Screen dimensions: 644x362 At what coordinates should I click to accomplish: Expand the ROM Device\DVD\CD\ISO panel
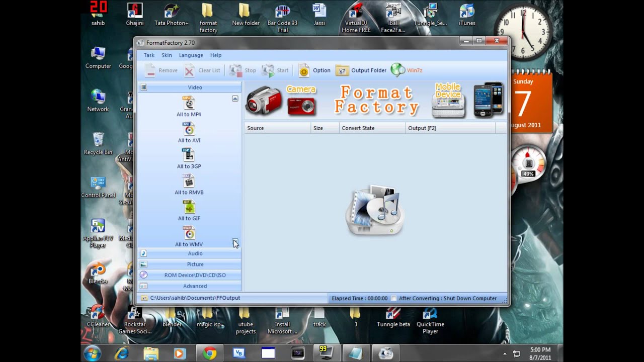coord(190,275)
